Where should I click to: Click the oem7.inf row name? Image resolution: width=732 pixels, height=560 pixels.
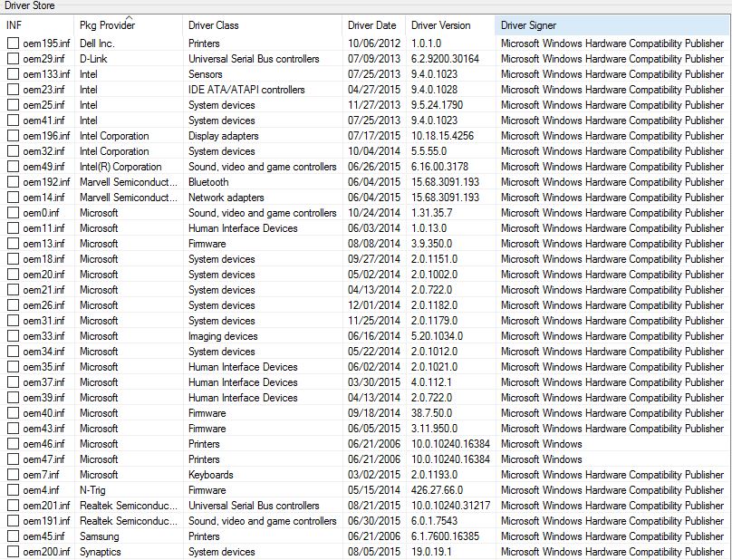[x=41, y=475]
